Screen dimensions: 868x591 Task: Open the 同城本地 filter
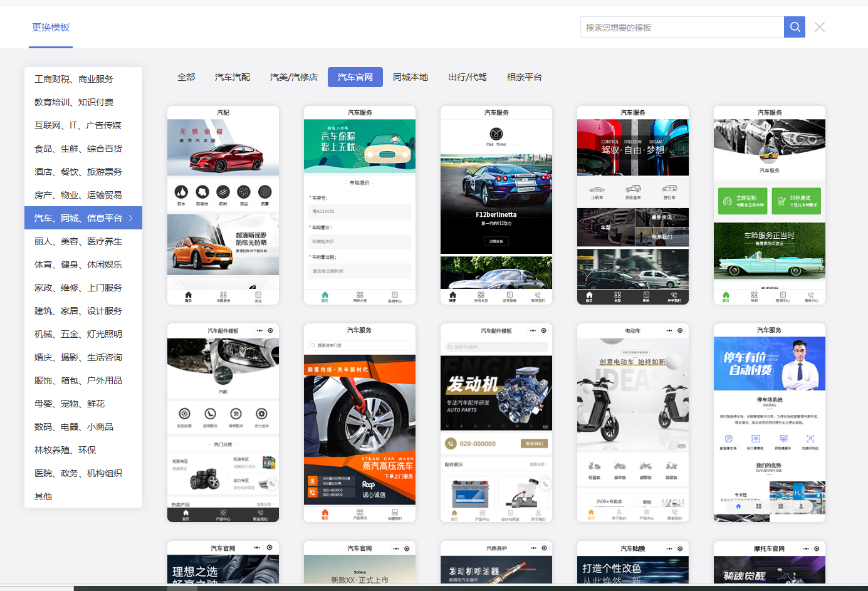410,77
